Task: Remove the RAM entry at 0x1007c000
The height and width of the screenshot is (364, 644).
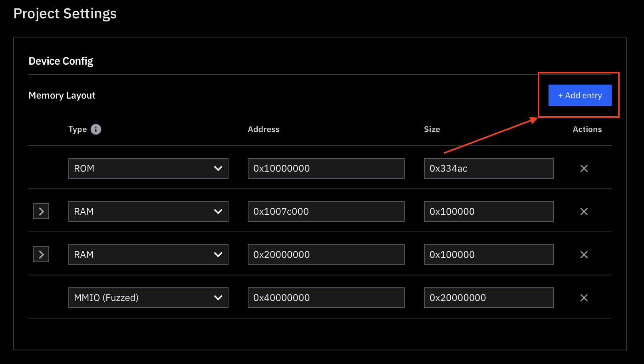Action: (x=584, y=212)
